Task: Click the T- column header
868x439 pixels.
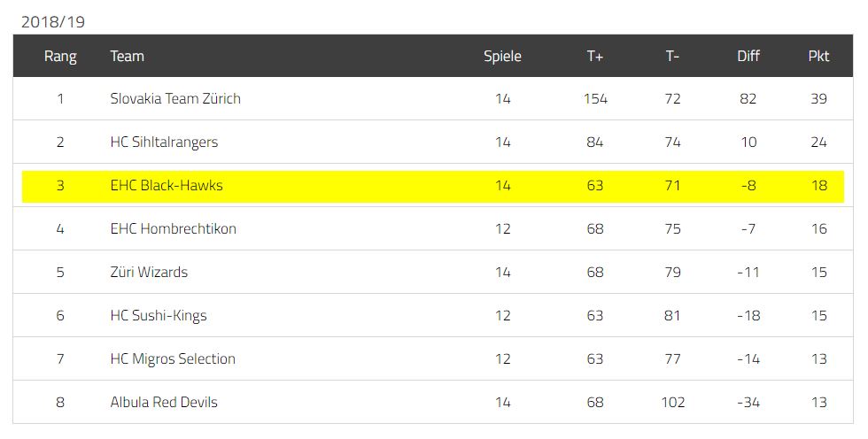Action: (672, 56)
